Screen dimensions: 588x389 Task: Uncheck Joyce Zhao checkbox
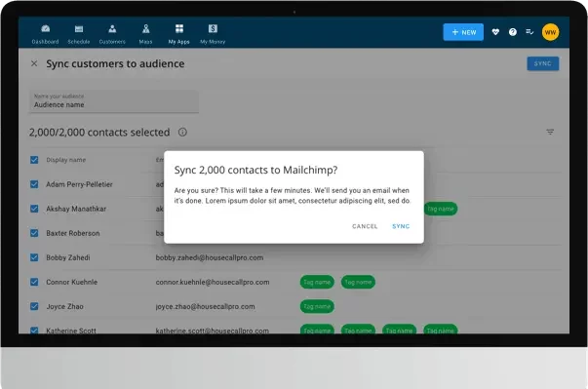tap(34, 306)
